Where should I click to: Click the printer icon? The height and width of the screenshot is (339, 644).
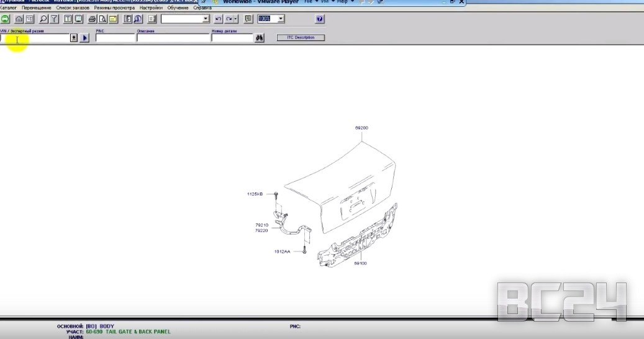pyautogui.click(x=92, y=19)
